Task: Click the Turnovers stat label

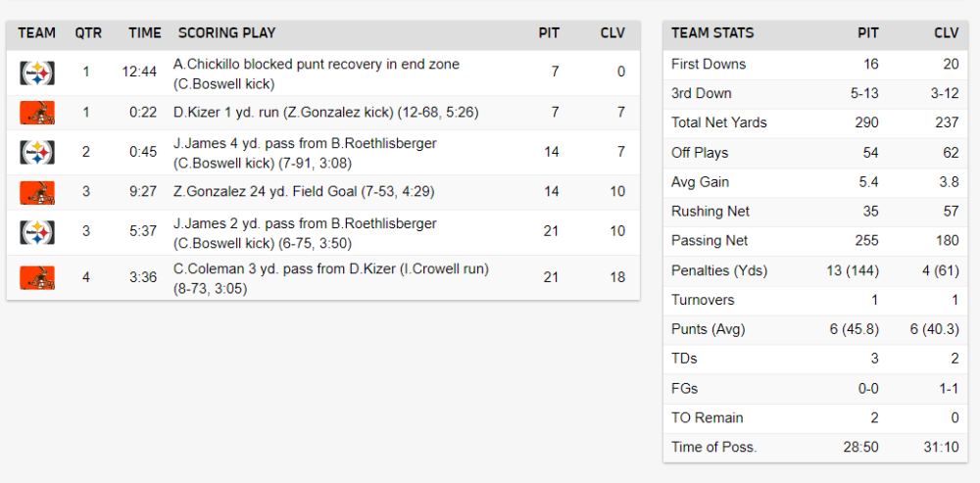Action: pos(703,300)
